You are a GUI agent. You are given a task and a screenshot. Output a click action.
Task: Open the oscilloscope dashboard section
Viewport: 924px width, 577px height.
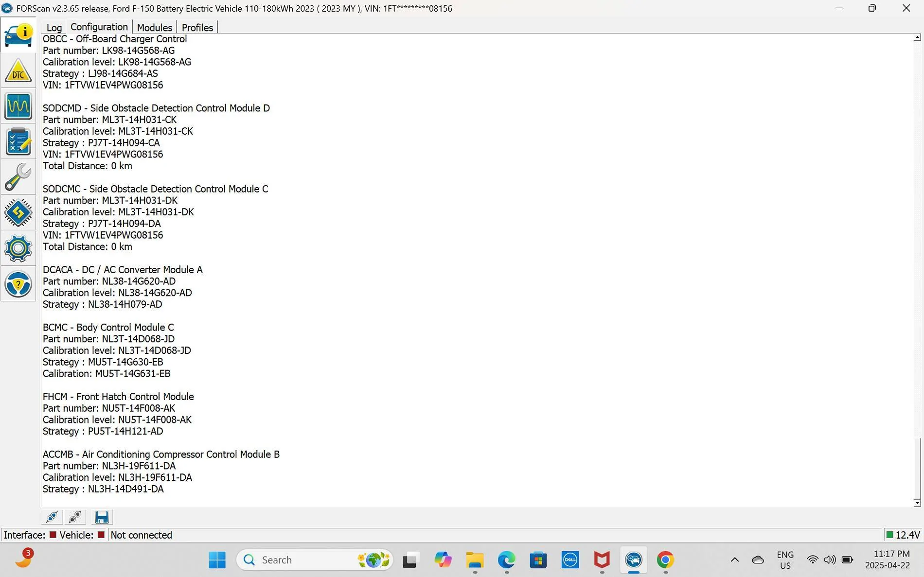pos(18,106)
